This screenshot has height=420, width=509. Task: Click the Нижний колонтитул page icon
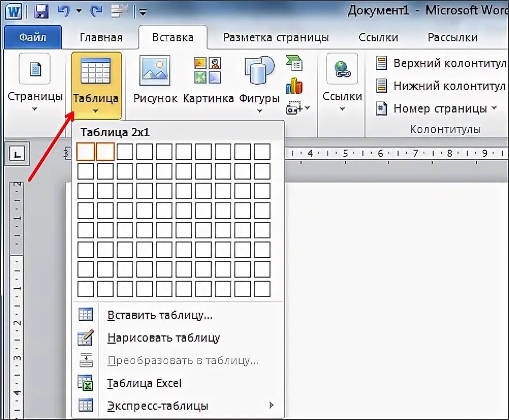point(381,86)
